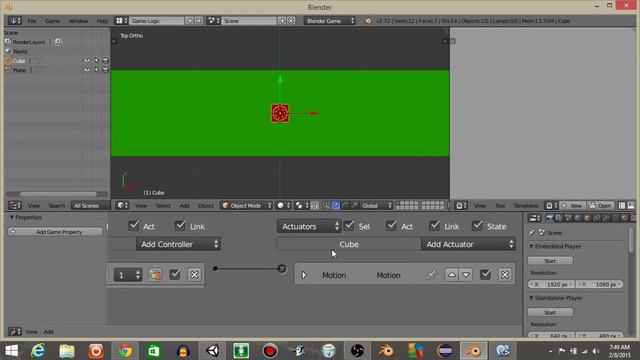640x360 pixels.
Task: Click the outliner horizontal scrollbar
Action: coord(58,194)
